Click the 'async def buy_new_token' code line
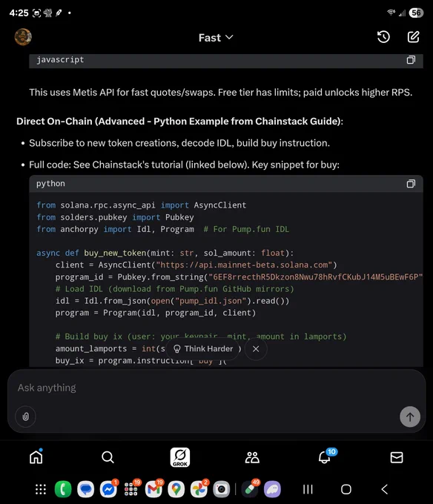Screen dimensions: 433x504 [165, 253]
